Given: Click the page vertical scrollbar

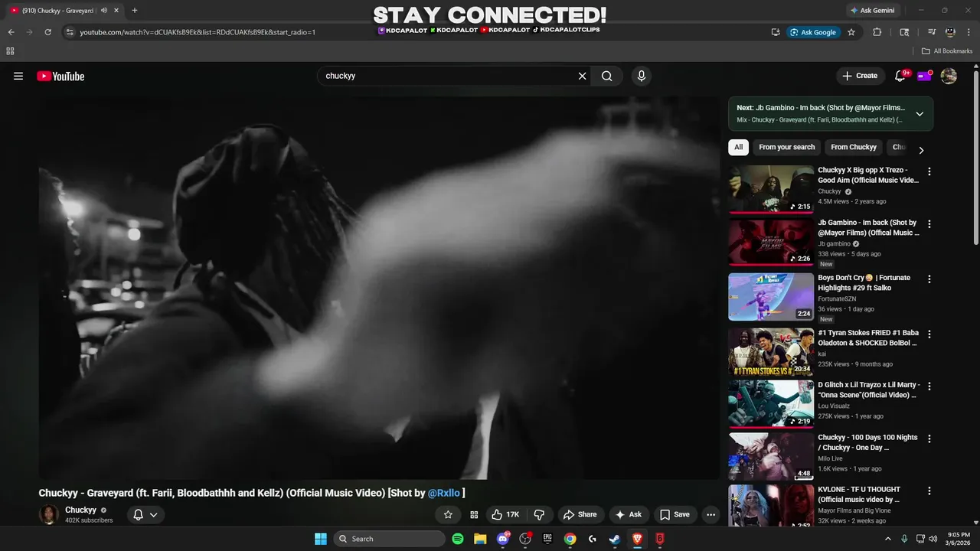Looking at the screenshot, I should (975, 158).
